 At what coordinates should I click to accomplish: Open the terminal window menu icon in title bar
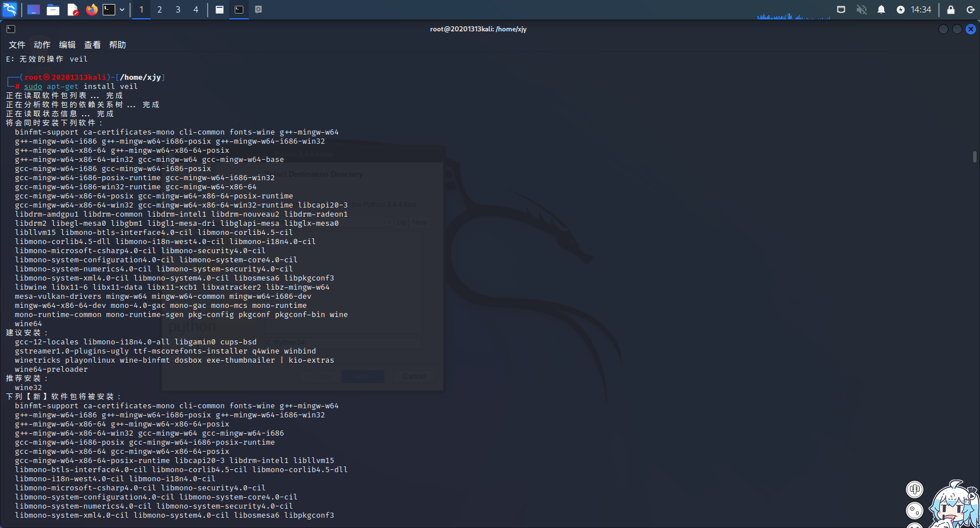click(x=11, y=29)
